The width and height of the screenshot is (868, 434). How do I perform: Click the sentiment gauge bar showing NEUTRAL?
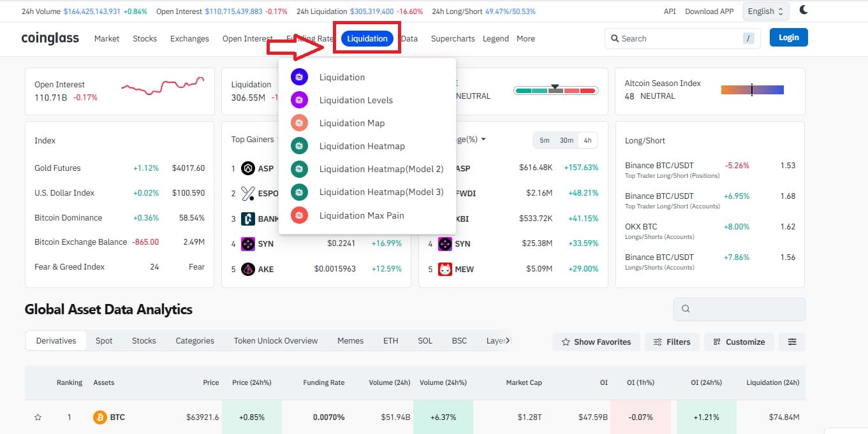(556, 90)
